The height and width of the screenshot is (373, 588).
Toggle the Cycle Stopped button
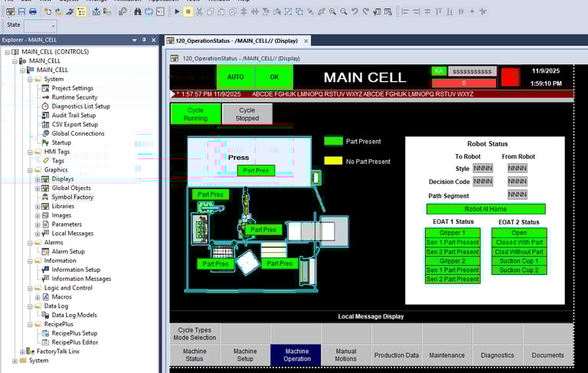pos(247,114)
